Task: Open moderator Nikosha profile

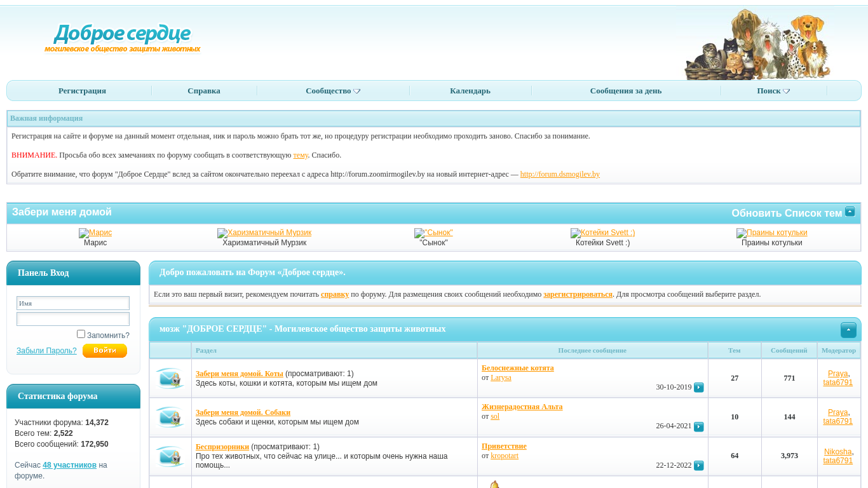Action: pos(837,452)
